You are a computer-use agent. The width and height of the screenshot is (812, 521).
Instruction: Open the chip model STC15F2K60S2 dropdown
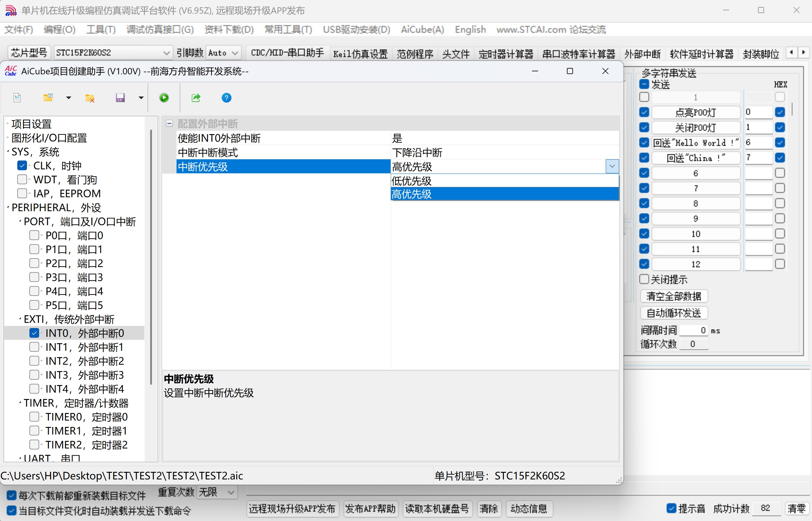(166, 53)
